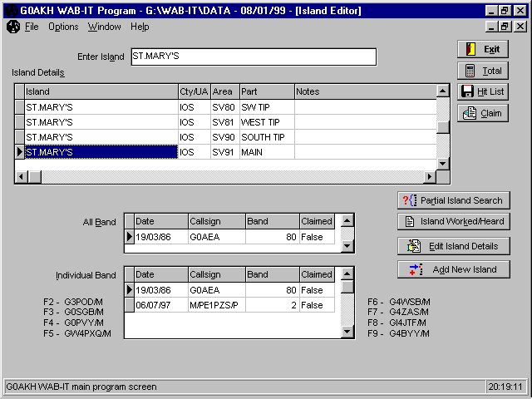Screen dimensions: 532x399
Task: Click the Part column header
Action: (267, 91)
